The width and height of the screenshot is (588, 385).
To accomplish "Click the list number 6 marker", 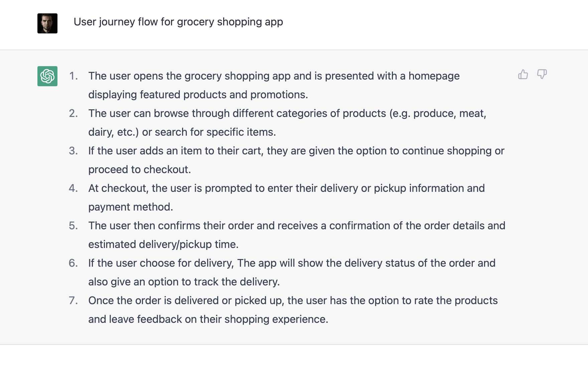I will pyautogui.click(x=73, y=263).
